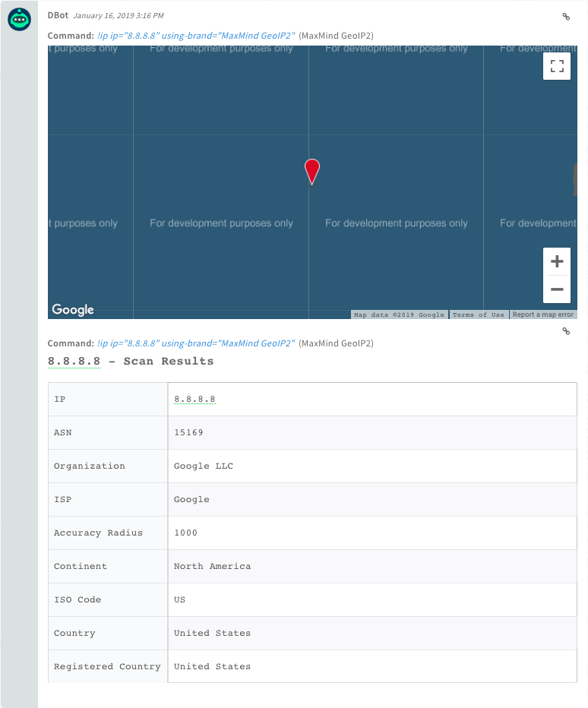The width and height of the screenshot is (588, 708).
Task: Click the red location pin marker
Action: (x=312, y=172)
